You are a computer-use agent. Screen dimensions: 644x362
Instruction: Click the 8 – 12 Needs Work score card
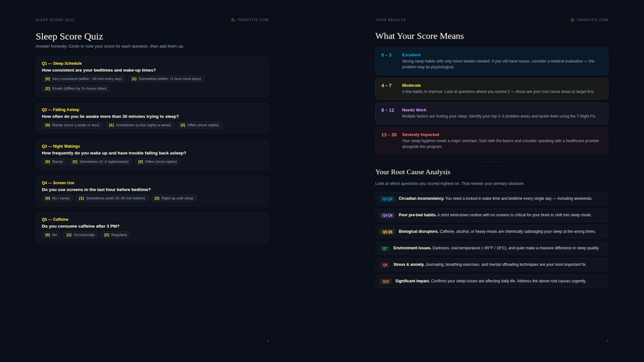pyautogui.click(x=491, y=113)
